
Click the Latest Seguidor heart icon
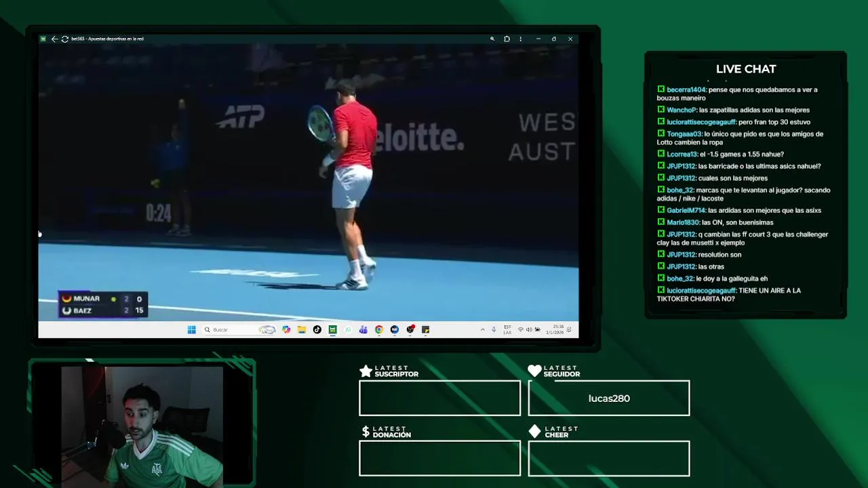coord(534,371)
